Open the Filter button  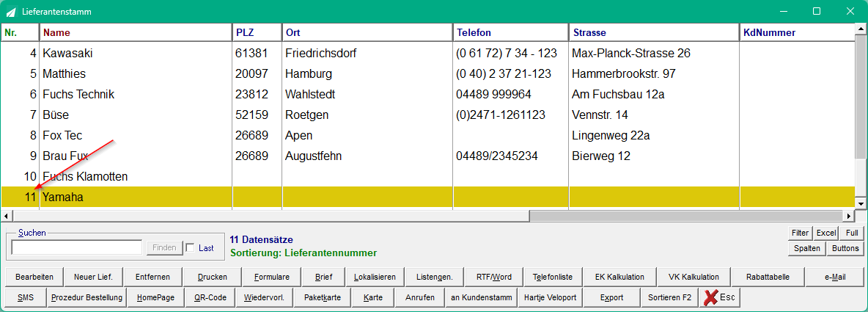click(x=800, y=233)
